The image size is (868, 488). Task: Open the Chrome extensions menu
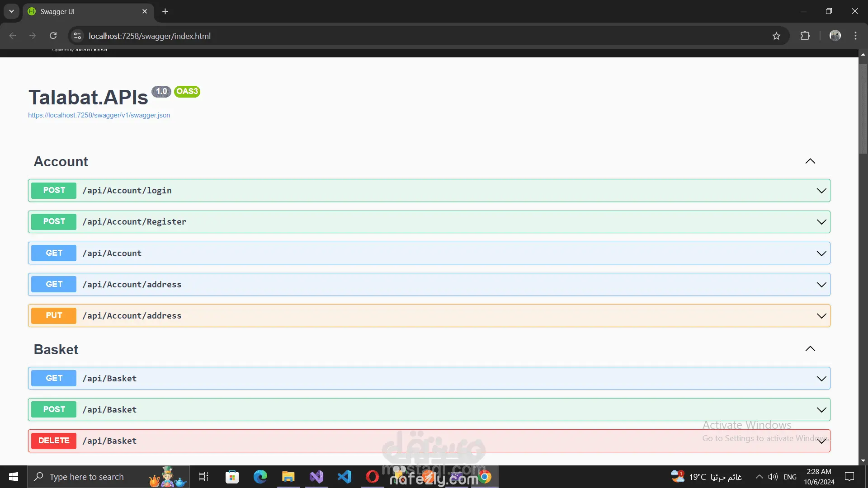click(805, 36)
